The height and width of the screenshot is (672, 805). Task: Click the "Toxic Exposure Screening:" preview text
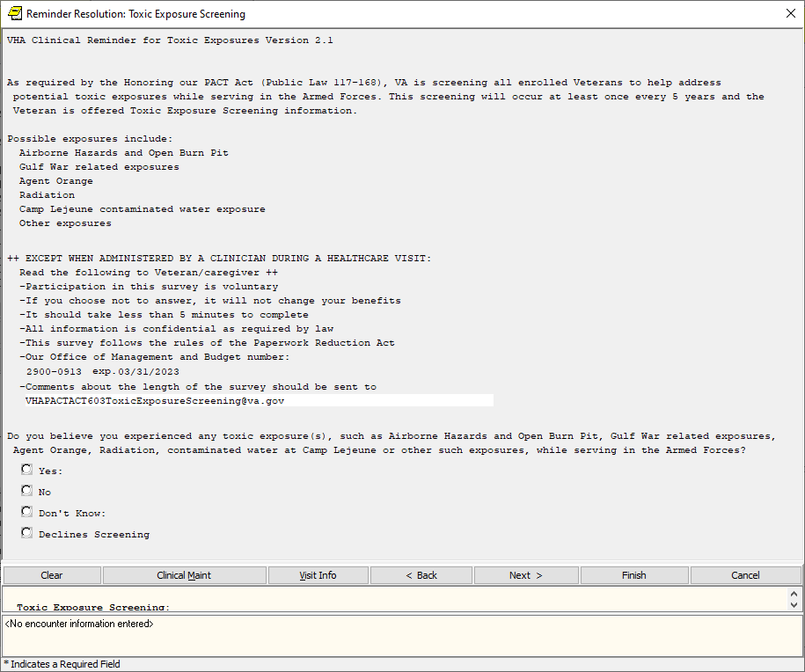[x=93, y=607]
